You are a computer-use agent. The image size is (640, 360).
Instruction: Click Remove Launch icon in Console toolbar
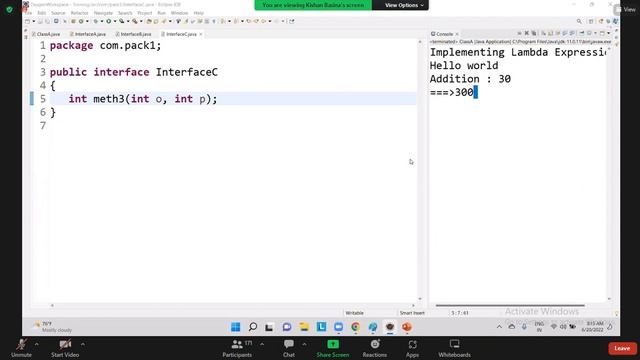coord(527,33)
